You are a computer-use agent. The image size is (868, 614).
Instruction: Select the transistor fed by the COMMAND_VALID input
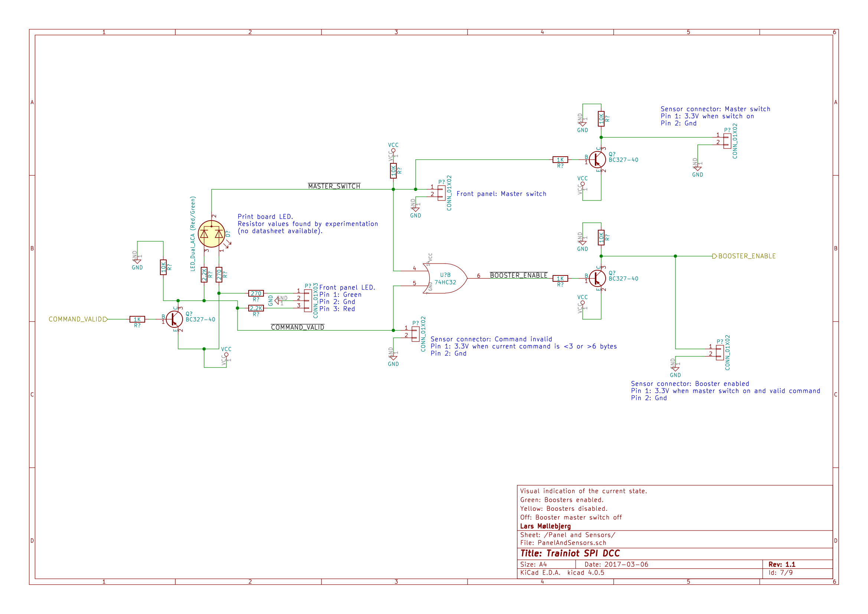(175, 320)
